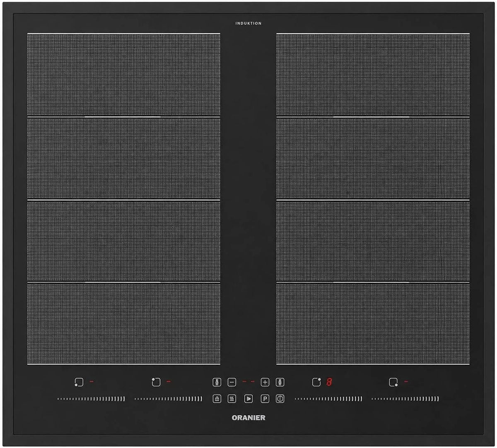Decrease timer with the minus key
Image resolution: width=497 pixels, height=448 pixels.
(232, 382)
